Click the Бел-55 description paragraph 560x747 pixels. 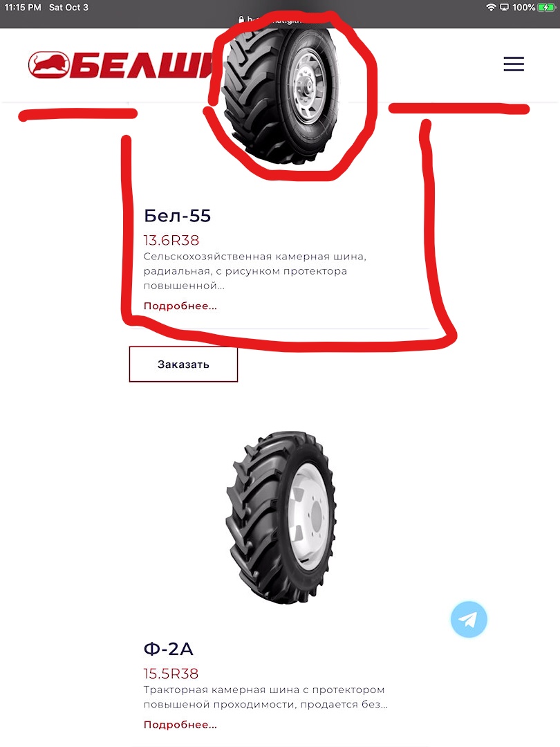[x=254, y=271]
